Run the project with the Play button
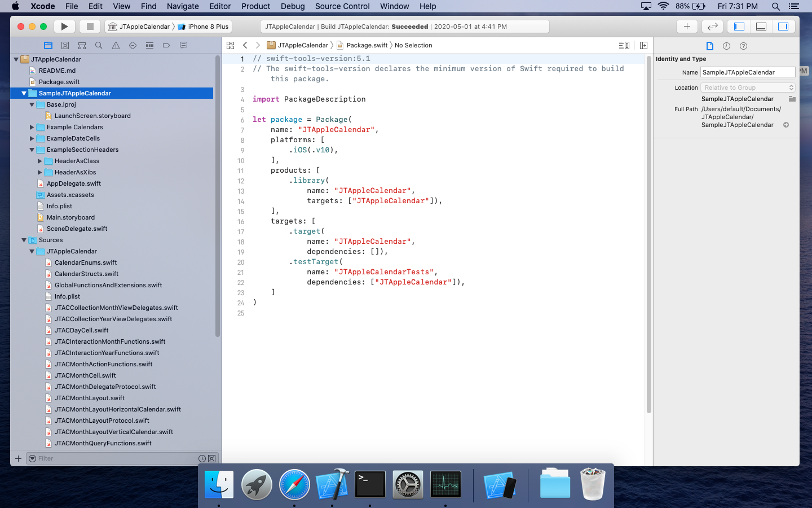The width and height of the screenshot is (812, 508). pyautogui.click(x=64, y=27)
